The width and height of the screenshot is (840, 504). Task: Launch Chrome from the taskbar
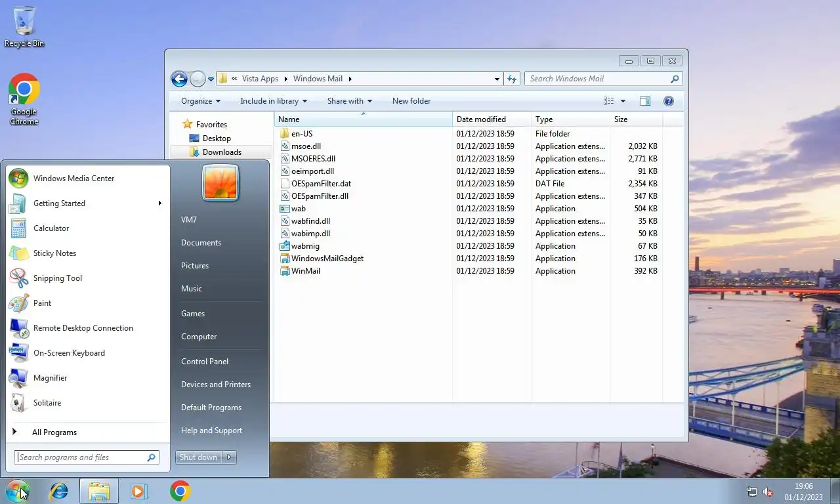tap(180, 491)
